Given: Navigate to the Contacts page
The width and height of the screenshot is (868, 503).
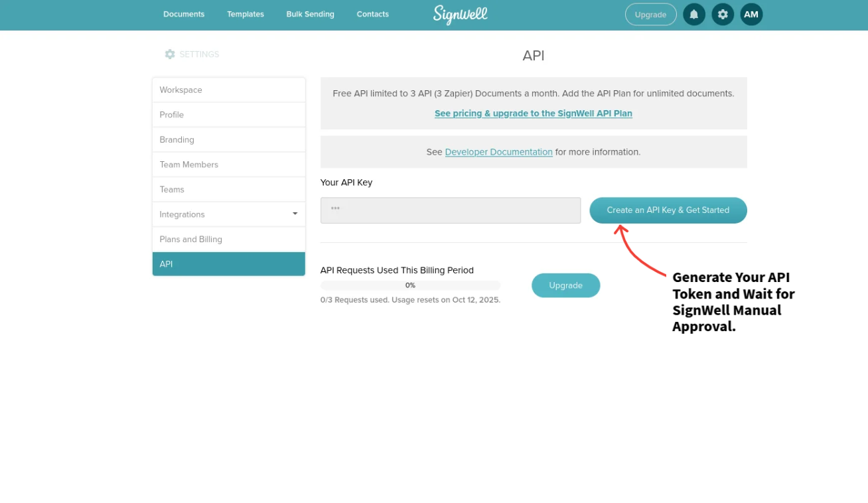Looking at the screenshot, I should point(372,14).
